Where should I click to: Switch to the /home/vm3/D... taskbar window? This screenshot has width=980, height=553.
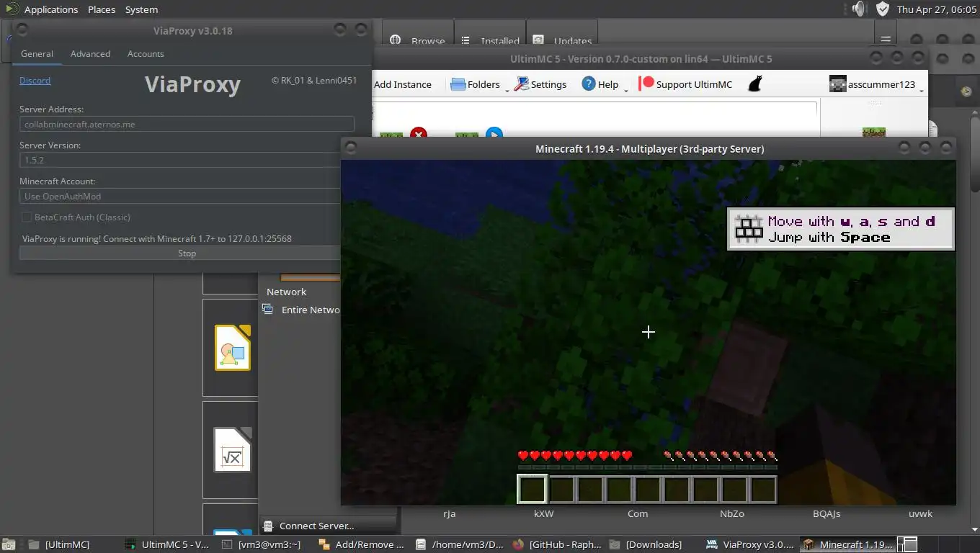pyautogui.click(x=459, y=544)
